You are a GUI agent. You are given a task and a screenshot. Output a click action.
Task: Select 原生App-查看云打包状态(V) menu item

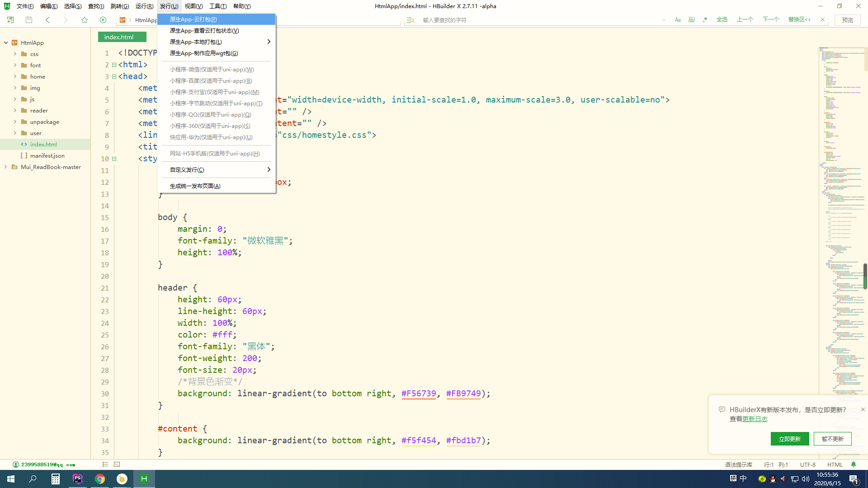point(216,31)
